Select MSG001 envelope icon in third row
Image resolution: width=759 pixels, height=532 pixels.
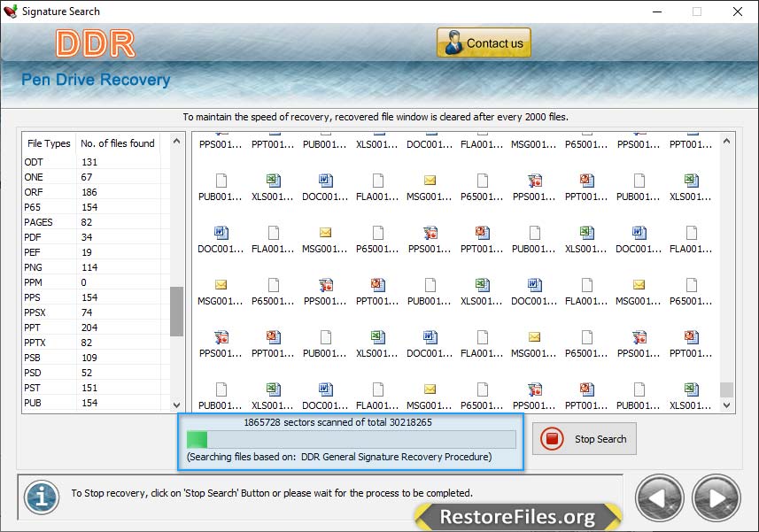click(x=325, y=233)
